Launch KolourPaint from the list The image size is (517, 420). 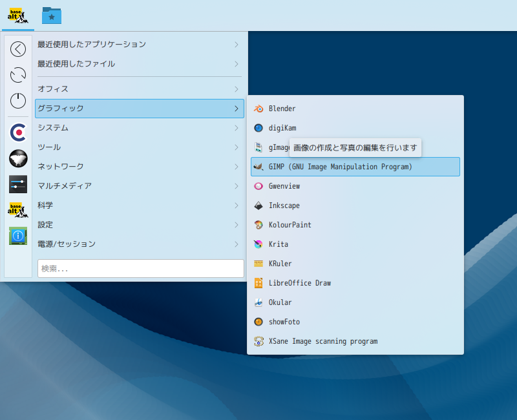pyautogui.click(x=355, y=225)
